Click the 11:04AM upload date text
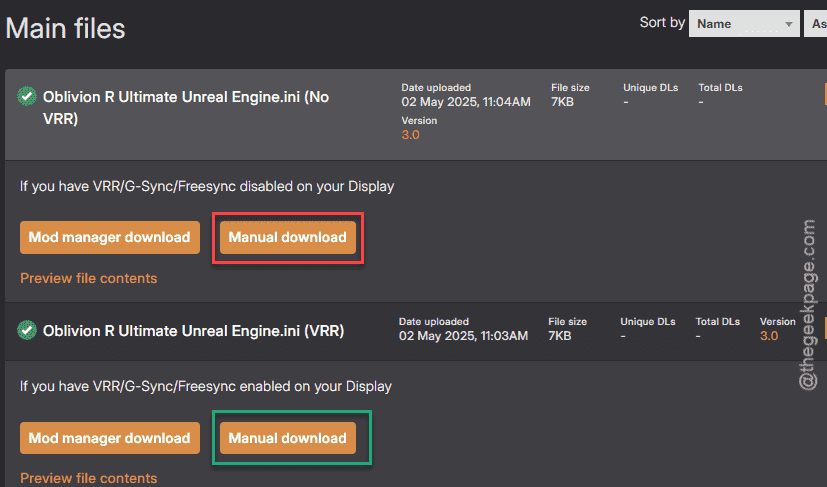The image size is (827, 487). pyautogui.click(x=466, y=102)
